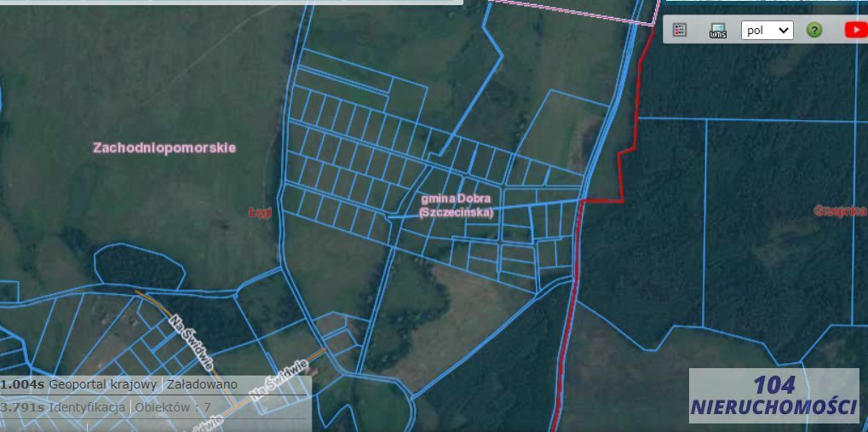Click the red 'Grzepnica' label at right edge
This screenshot has height=432, width=868.
[839, 210]
